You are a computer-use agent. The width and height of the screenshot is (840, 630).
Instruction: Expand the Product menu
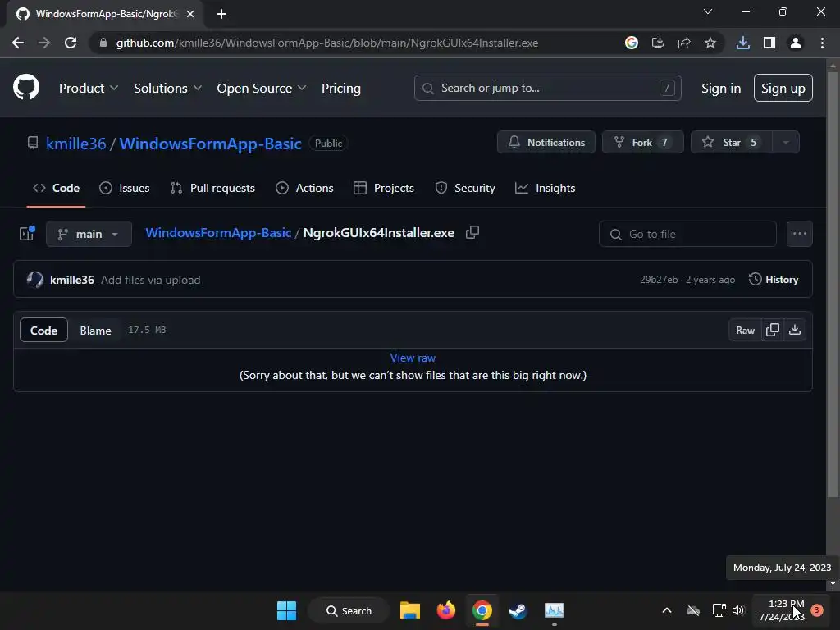[89, 89]
